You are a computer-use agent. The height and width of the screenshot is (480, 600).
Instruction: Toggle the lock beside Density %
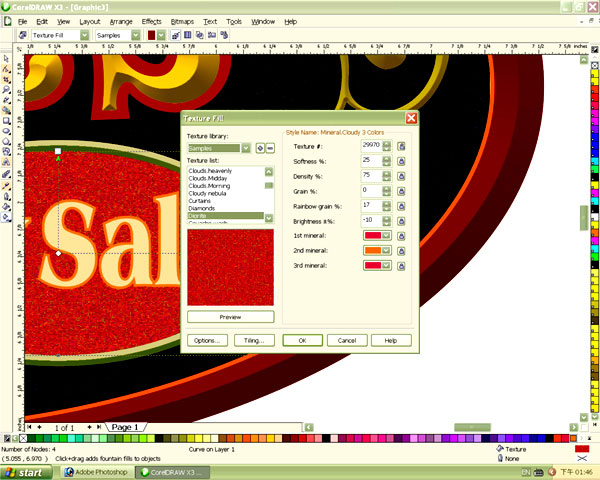click(x=401, y=176)
